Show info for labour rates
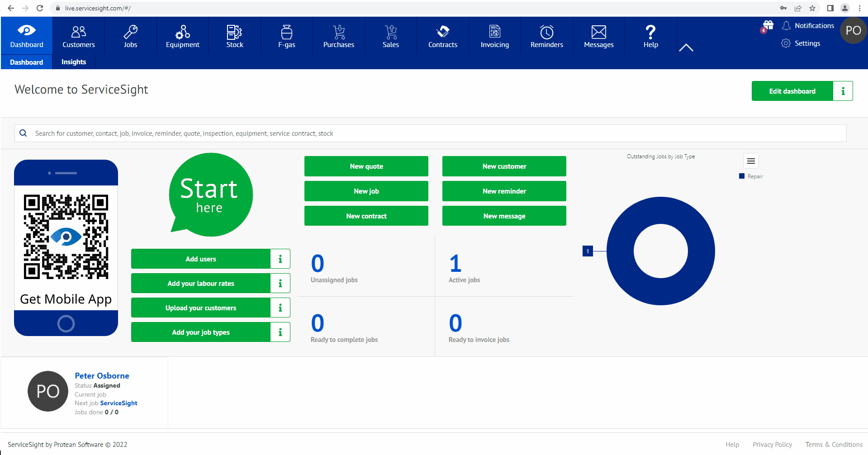 coord(280,283)
